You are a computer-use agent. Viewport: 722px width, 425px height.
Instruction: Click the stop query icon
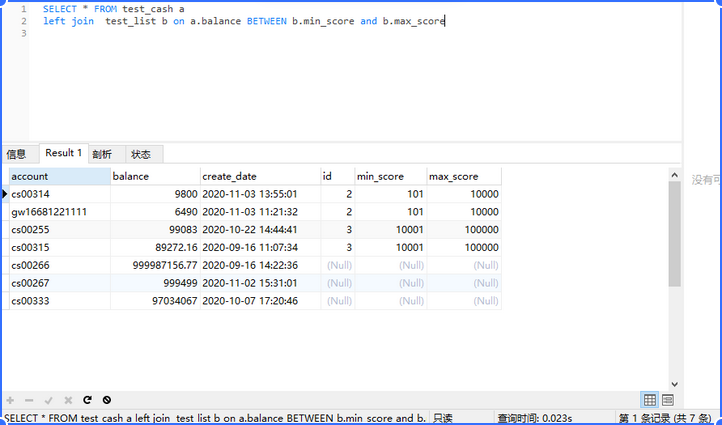coord(107,399)
